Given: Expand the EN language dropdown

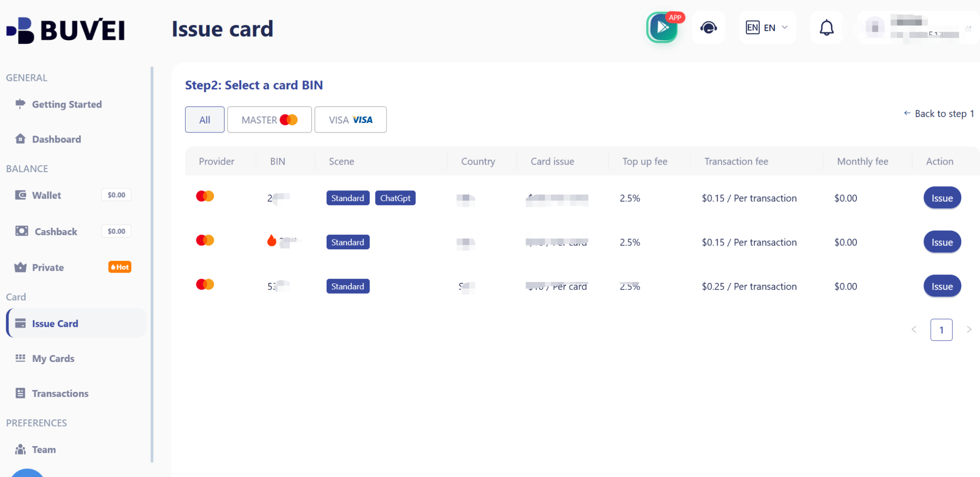Looking at the screenshot, I should [767, 28].
